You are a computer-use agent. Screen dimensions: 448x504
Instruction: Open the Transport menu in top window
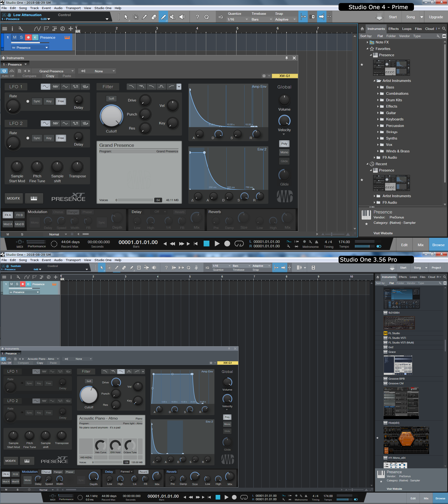coord(73,8)
